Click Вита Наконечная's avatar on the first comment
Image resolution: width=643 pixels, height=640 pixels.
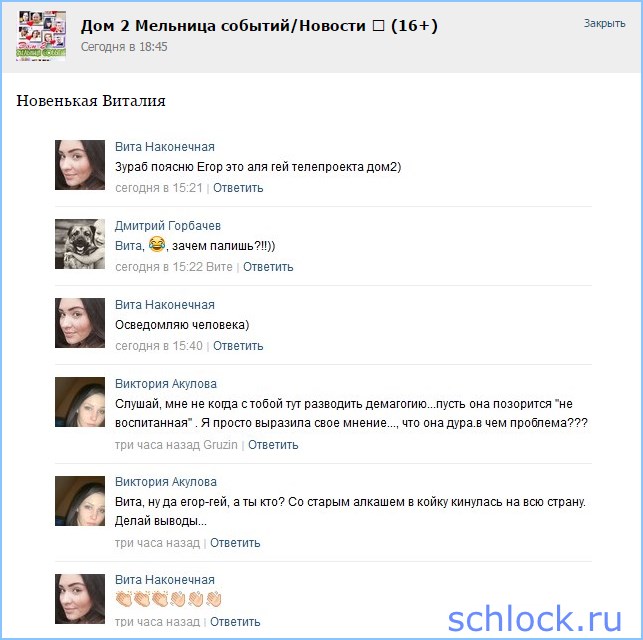(x=80, y=165)
